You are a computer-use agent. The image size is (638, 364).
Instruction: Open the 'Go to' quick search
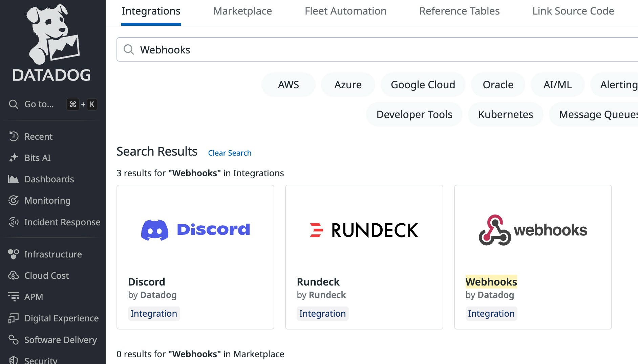(x=38, y=104)
